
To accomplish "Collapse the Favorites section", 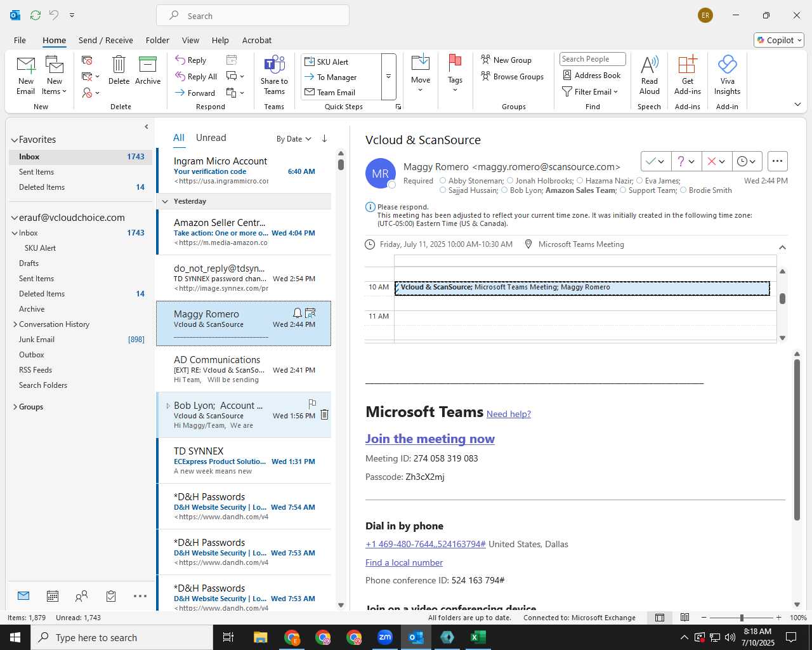I will point(14,140).
